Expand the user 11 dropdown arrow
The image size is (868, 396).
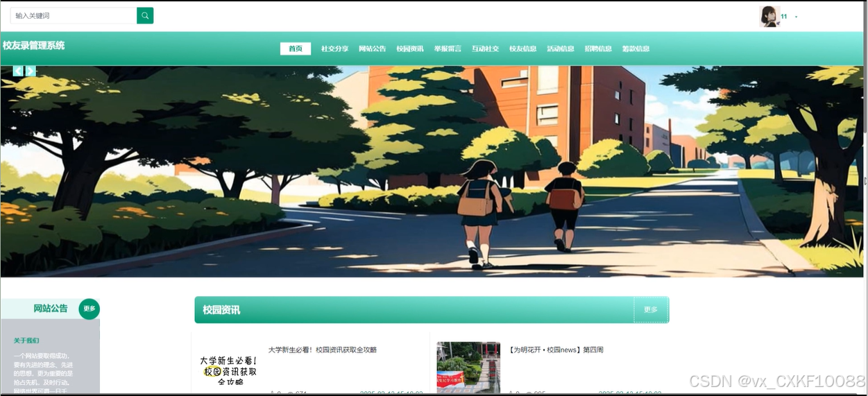796,17
